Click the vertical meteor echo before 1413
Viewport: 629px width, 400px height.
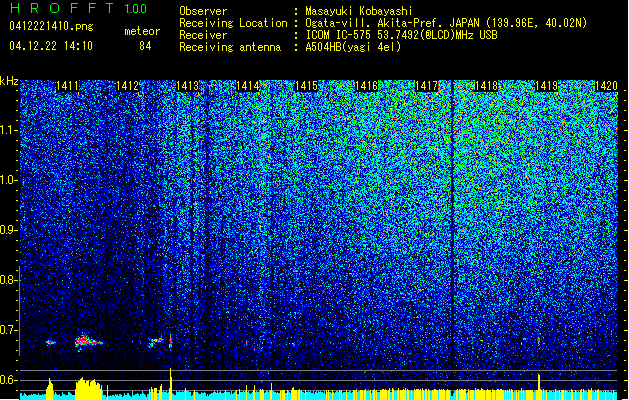(170, 341)
